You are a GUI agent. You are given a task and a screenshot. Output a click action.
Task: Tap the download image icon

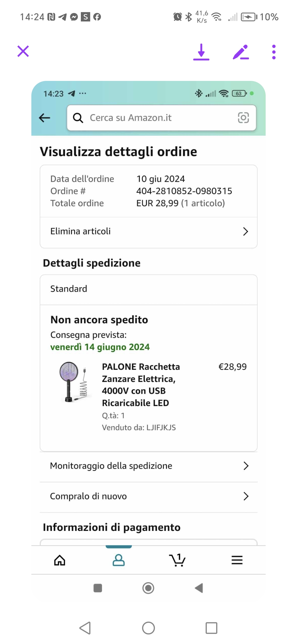tap(201, 52)
